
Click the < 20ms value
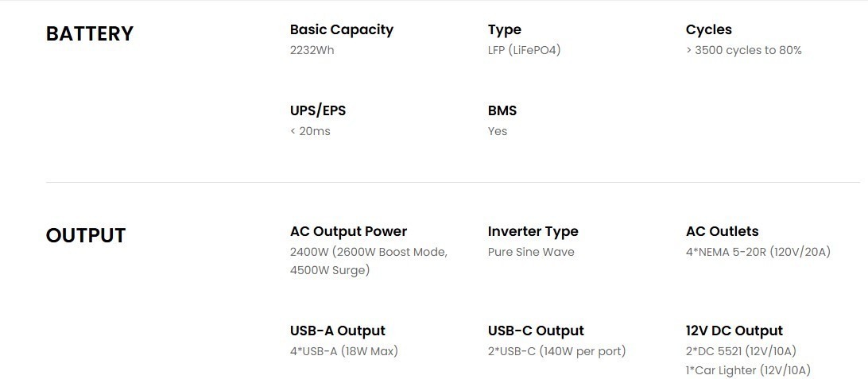[310, 131]
